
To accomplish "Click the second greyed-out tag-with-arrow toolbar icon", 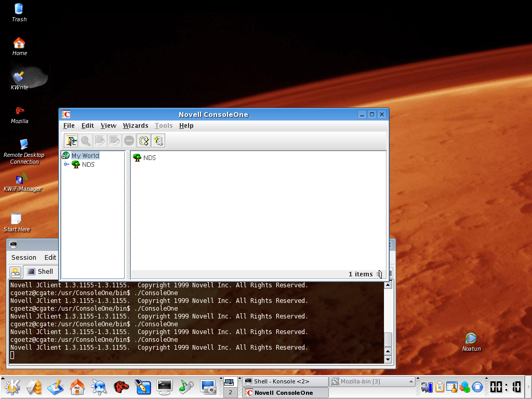I will (115, 140).
